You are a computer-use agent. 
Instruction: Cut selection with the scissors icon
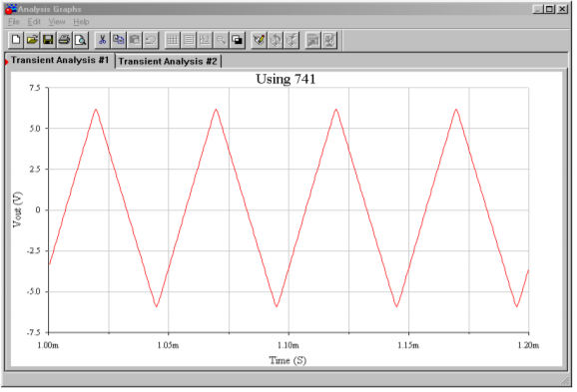tap(102, 39)
